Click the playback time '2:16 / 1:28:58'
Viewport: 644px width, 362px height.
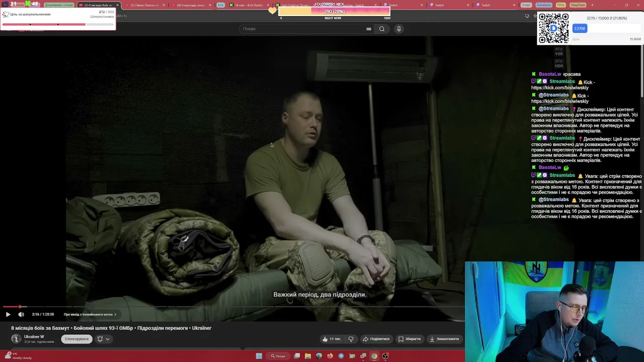click(x=43, y=314)
